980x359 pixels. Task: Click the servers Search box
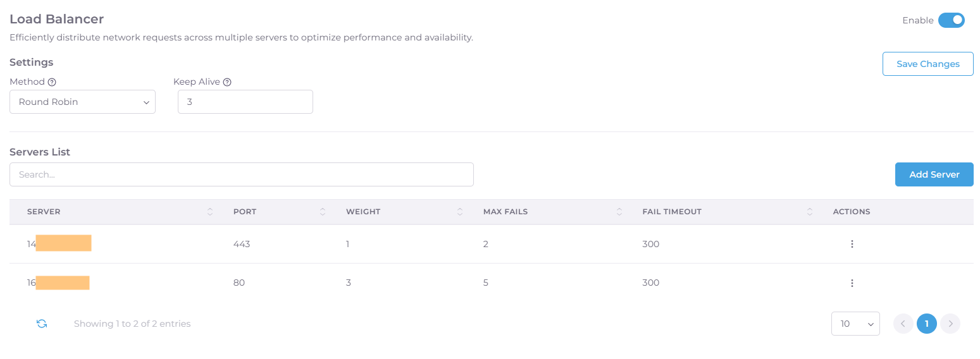[241, 174]
